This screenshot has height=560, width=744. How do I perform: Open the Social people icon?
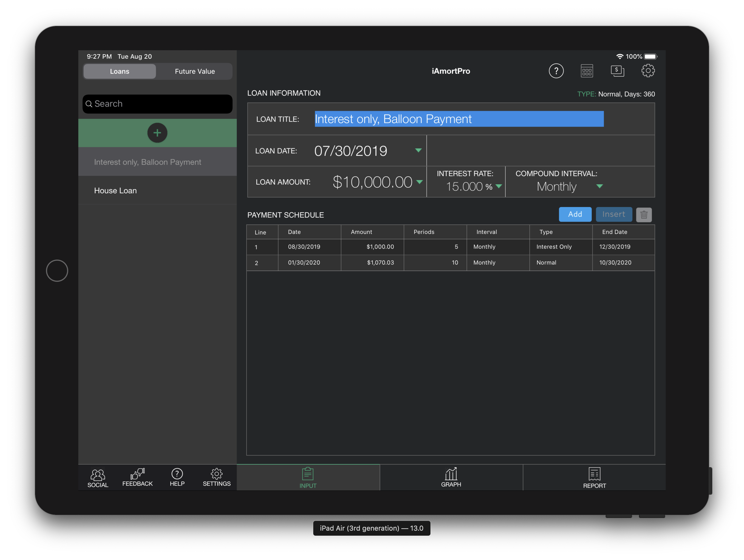point(98,478)
